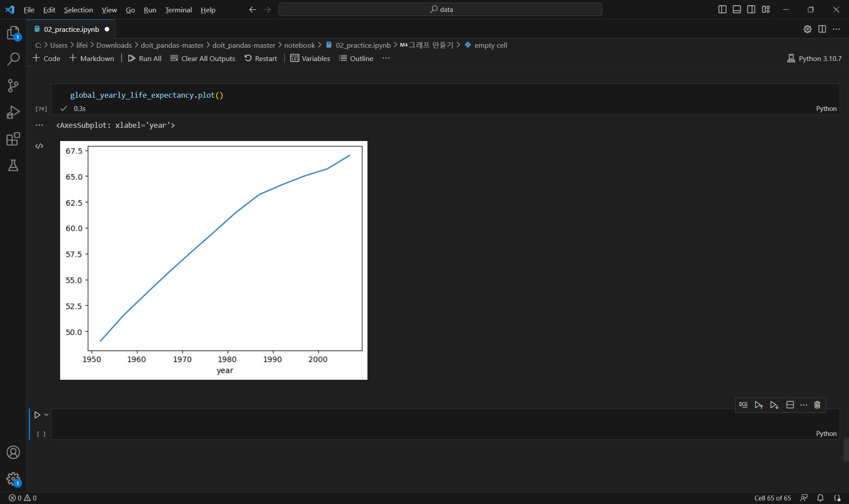Toggle the primary side bar layout button
The width and height of the screenshot is (849, 504).
coord(722,9)
